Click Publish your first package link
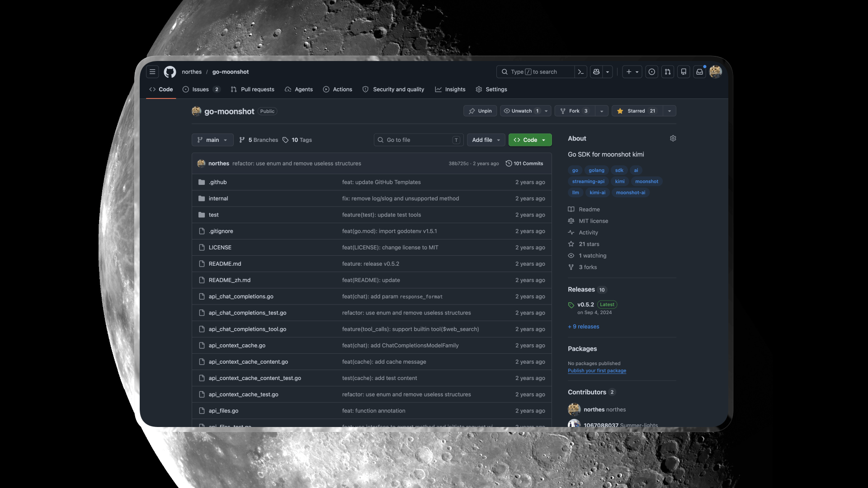The width and height of the screenshot is (868, 488). (597, 371)
